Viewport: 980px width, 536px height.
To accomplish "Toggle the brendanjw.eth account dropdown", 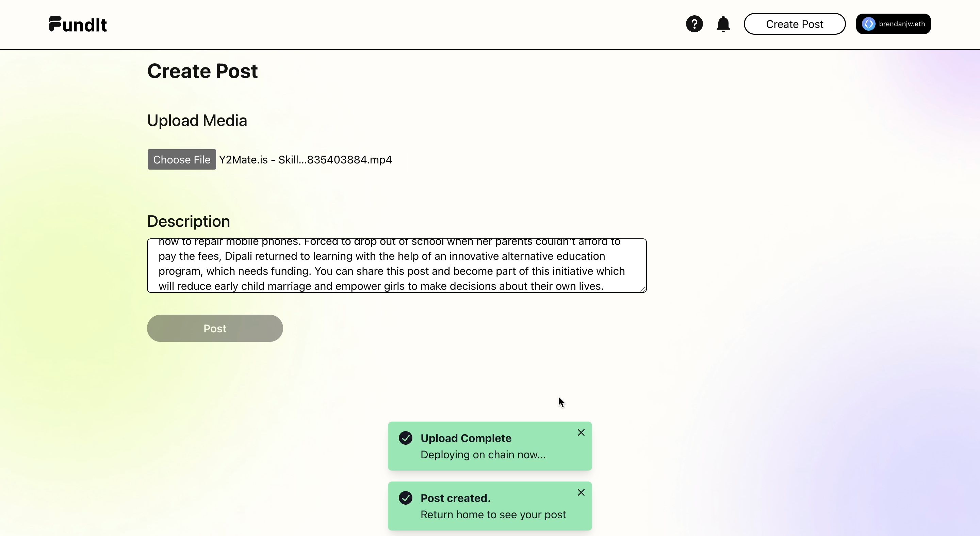I will (894, 24).
